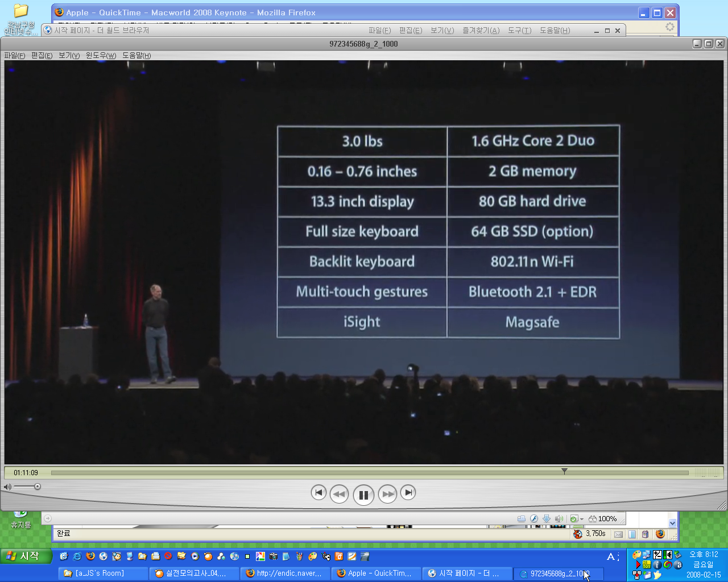Switch to 시작 페이지 - 더 taskbar window
The image size is (728, 582).
click(467, 573)
